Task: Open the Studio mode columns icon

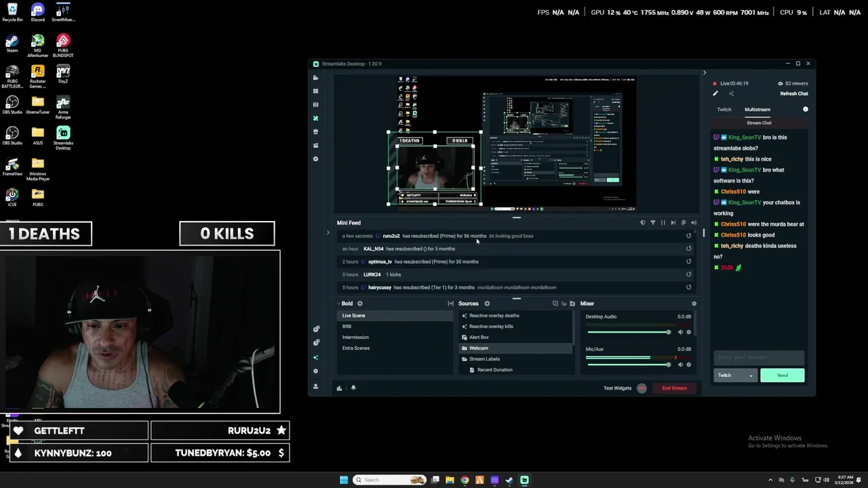Action: pos(315,104)
